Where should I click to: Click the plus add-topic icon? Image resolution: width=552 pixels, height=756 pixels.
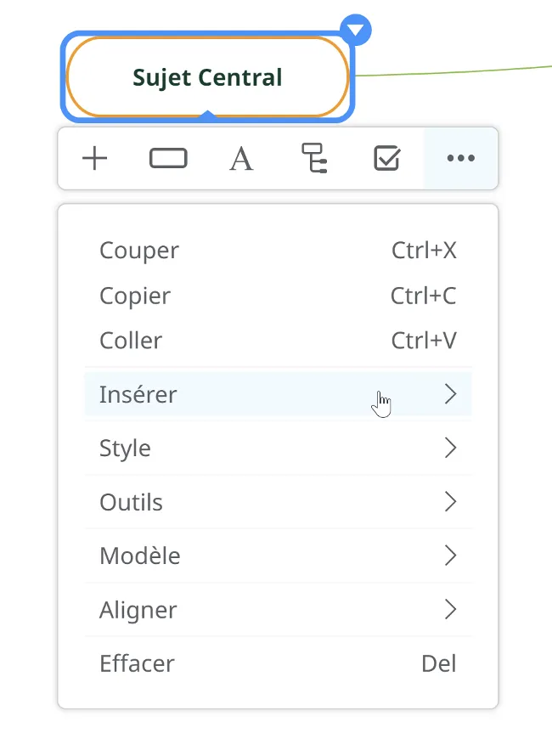click(94, 158)
